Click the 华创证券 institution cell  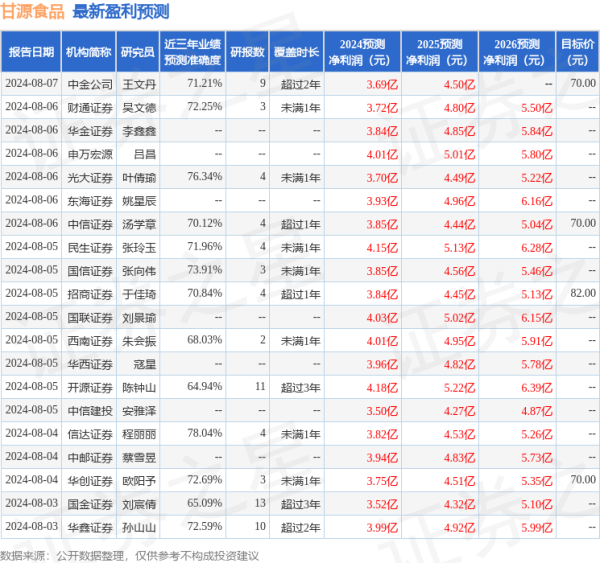pos(90,481)
